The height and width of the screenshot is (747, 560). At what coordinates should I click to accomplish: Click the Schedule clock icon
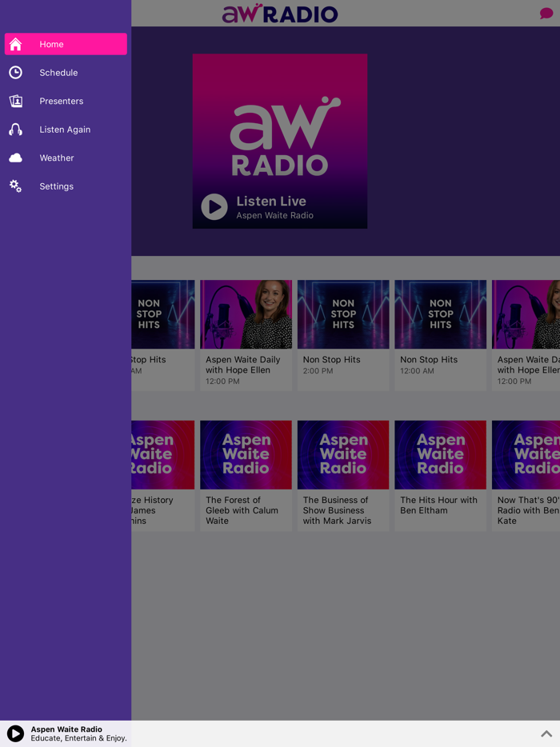point(15,73)
